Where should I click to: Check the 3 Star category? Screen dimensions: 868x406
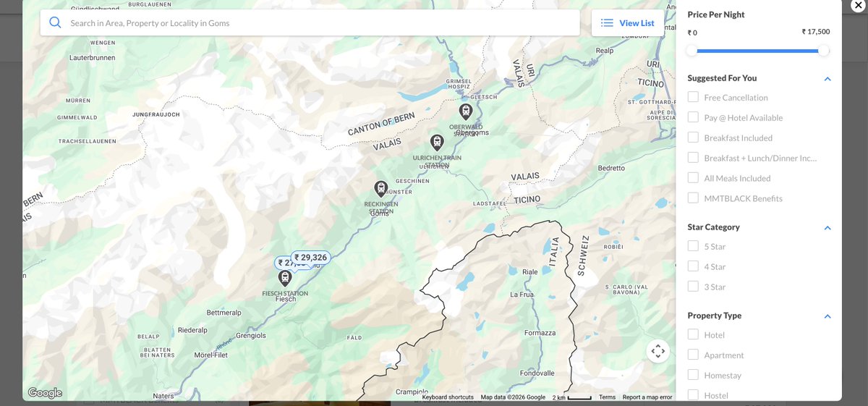[x=693, y=287]
